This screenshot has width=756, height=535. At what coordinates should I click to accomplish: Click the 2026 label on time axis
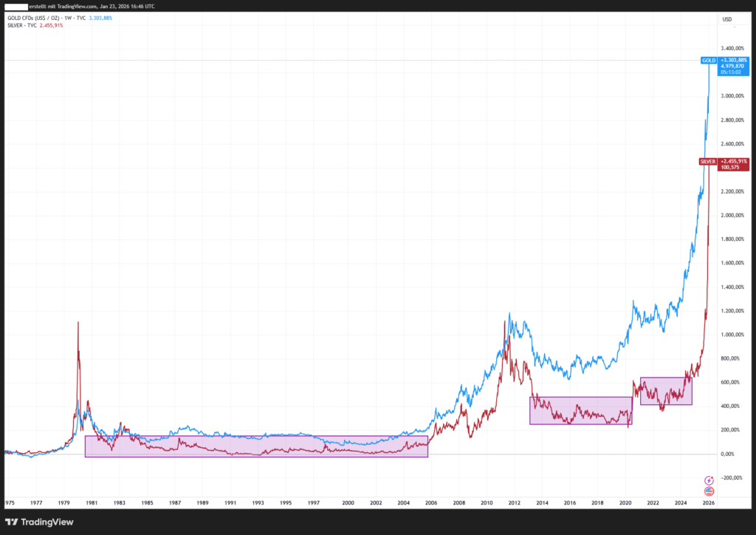coord(708,502)
